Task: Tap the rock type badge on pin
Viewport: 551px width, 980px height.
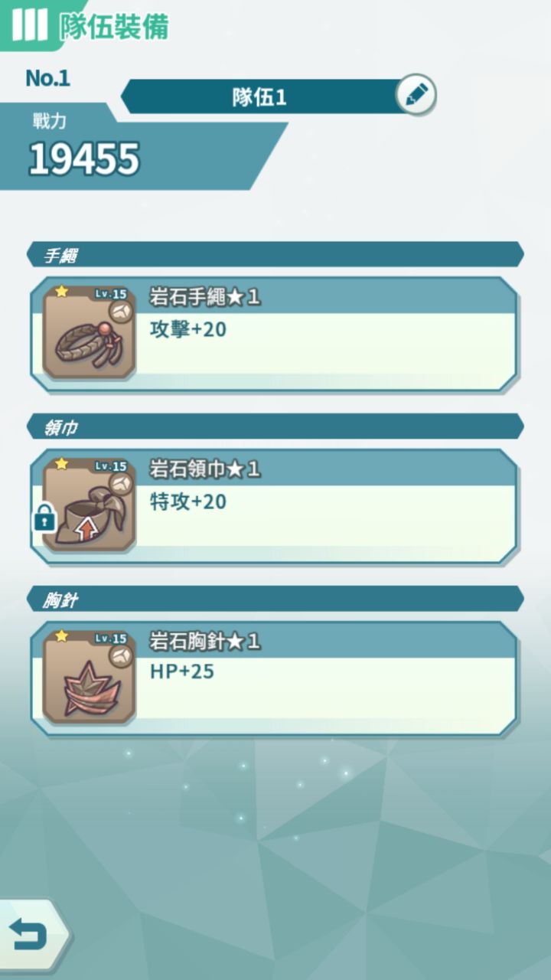Action: 120,656
